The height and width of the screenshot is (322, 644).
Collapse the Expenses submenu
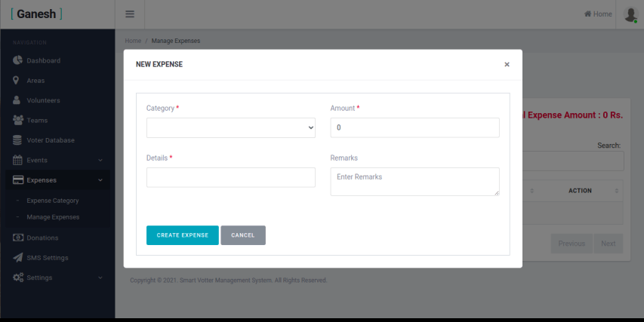click(x=57, y=180)
